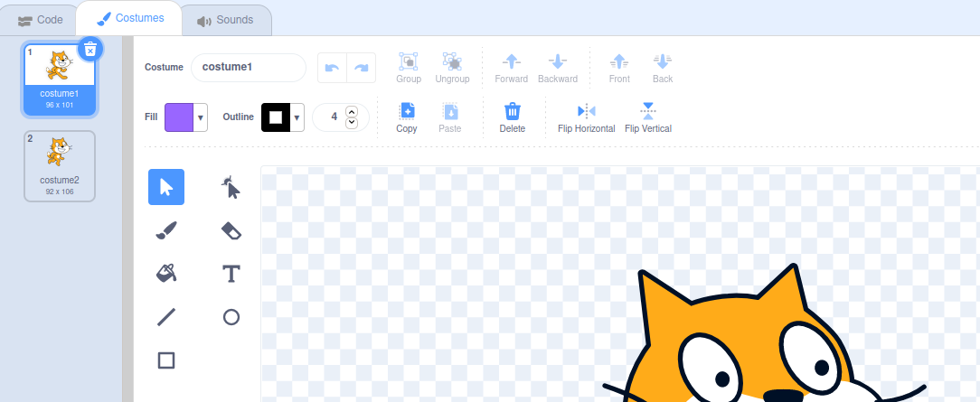Image resolution: width=980 pixels, height=402 pixels.
Task: Choose the Eraser tool
Action: (x=231, y=230)
